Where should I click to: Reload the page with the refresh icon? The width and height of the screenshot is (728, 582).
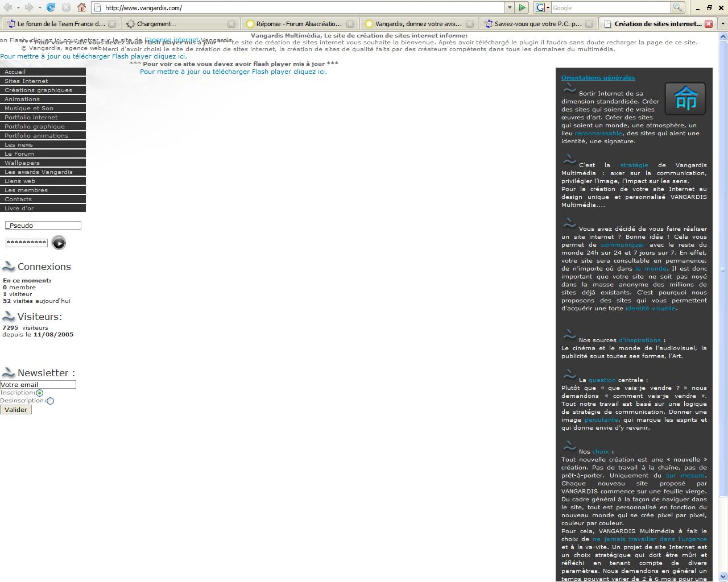(x=51, y=7)
